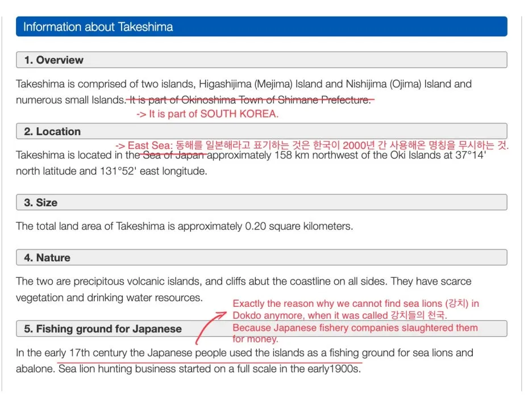Viewport: 532px width, 417px height.
Task: Click the phrase 'precipitous volcanic islands'
Action: coord(138,281)
